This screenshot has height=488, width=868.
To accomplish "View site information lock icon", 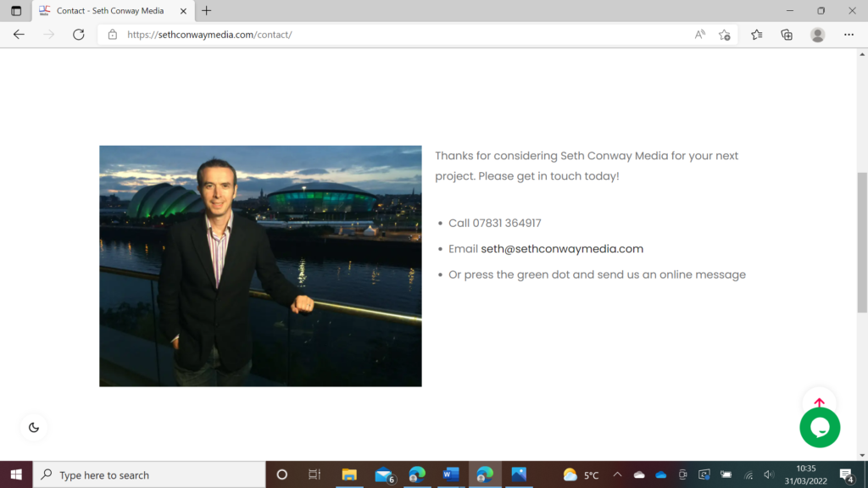I will coord(113,34).
